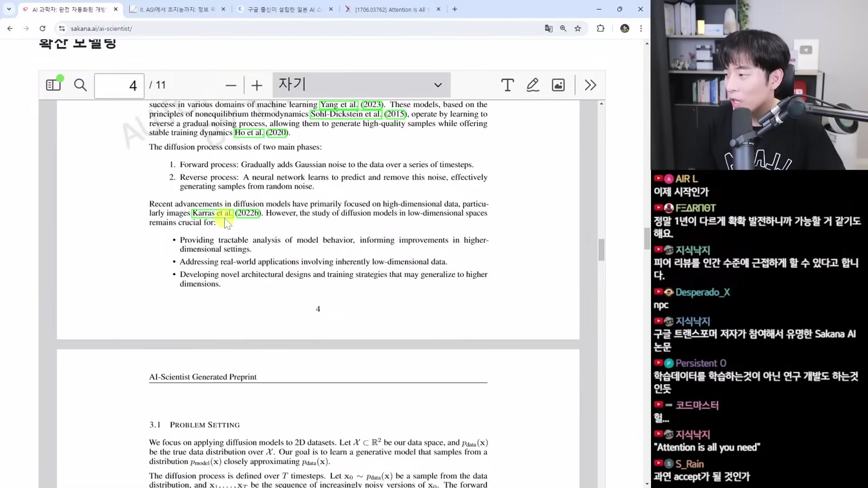868x488 pixels.
Task: Open the PDF tools overflow menu
Action: click(590, 85)
